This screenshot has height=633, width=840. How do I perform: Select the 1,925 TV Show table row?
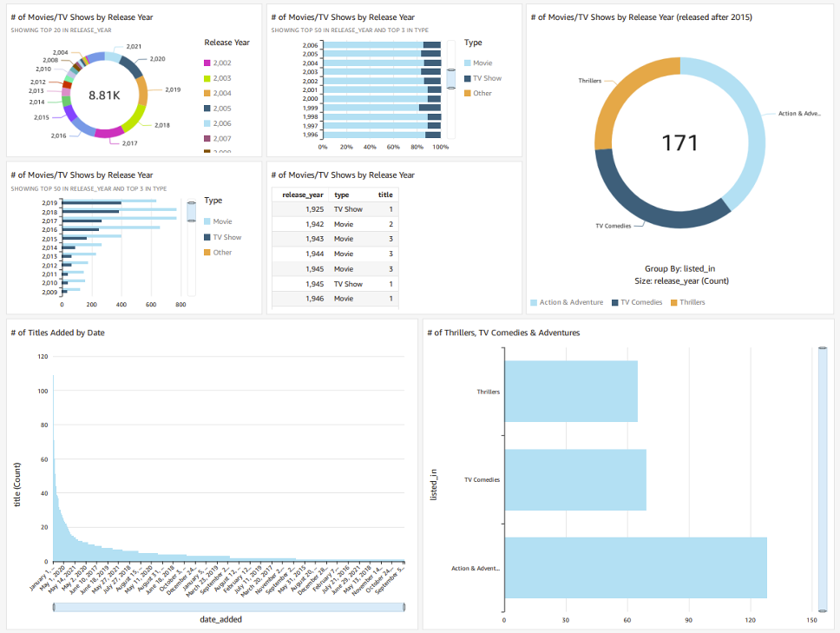[x=335, y=209]
